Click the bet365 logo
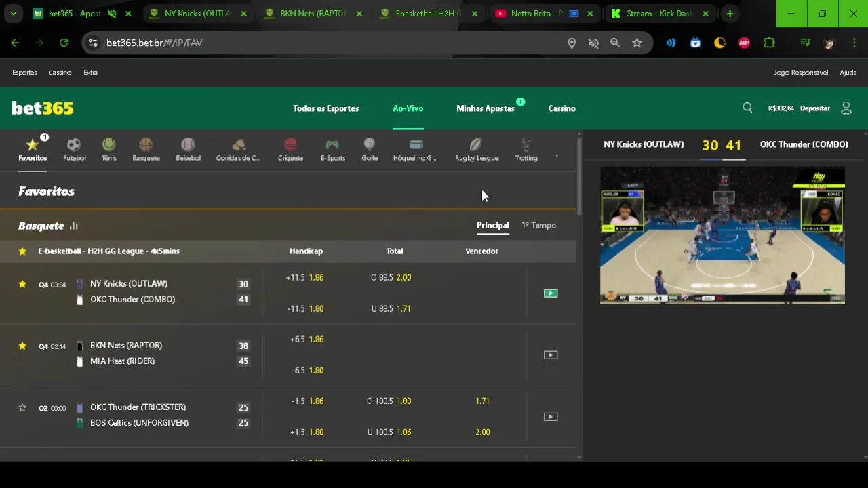Viewport: 868px width, 488px height. coord(43,108)
